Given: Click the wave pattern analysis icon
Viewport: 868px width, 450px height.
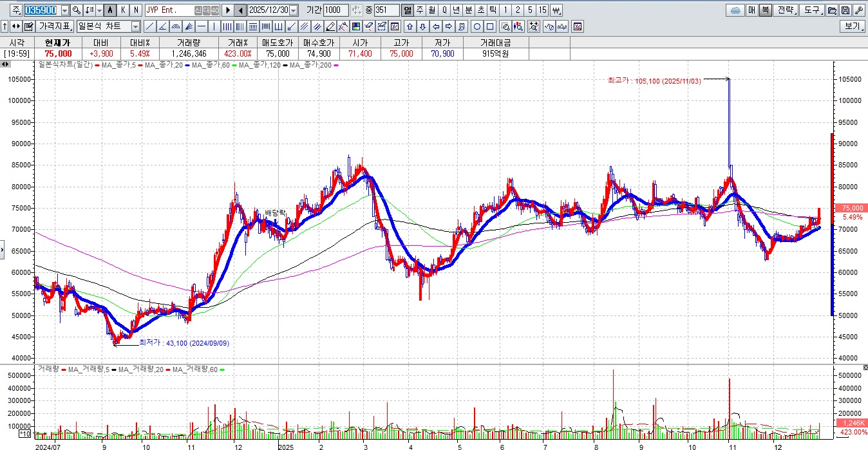Looking at the screenshot, I should click(550, 26).
